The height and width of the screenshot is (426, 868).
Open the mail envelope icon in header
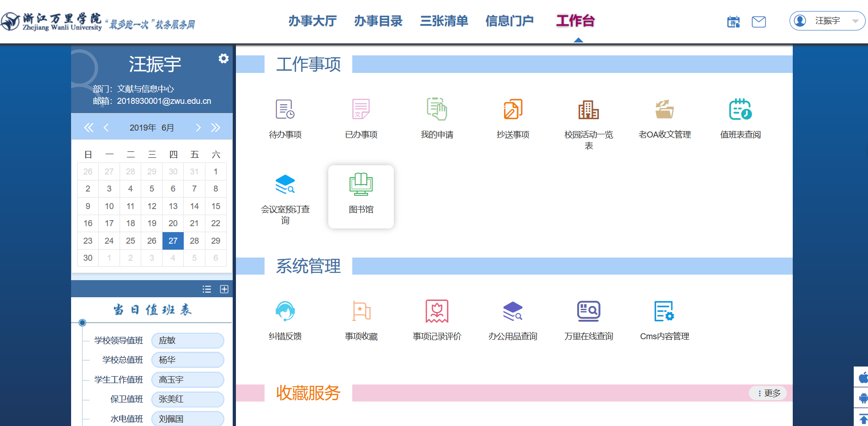pos(759,22)
